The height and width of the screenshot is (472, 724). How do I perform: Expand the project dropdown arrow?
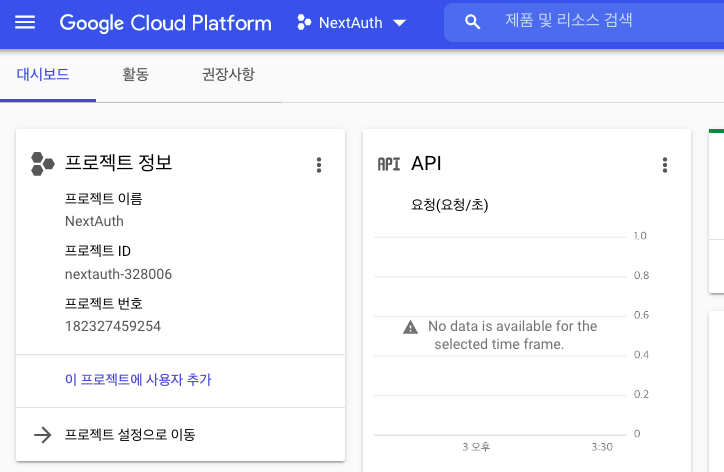coord(399,23)
